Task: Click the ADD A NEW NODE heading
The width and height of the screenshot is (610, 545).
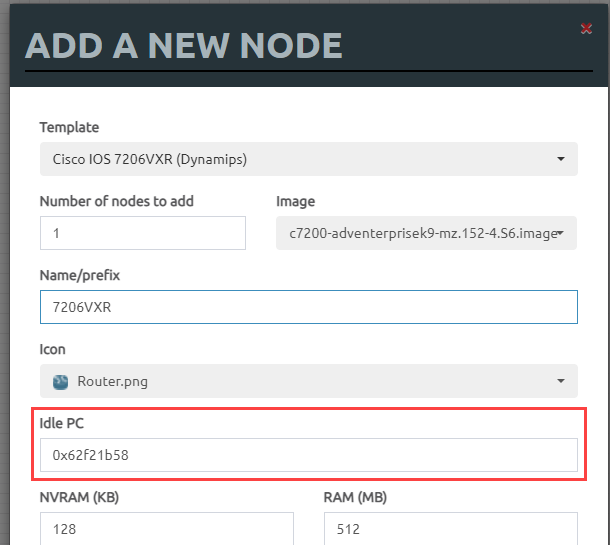Action: (x=184, y=46)
